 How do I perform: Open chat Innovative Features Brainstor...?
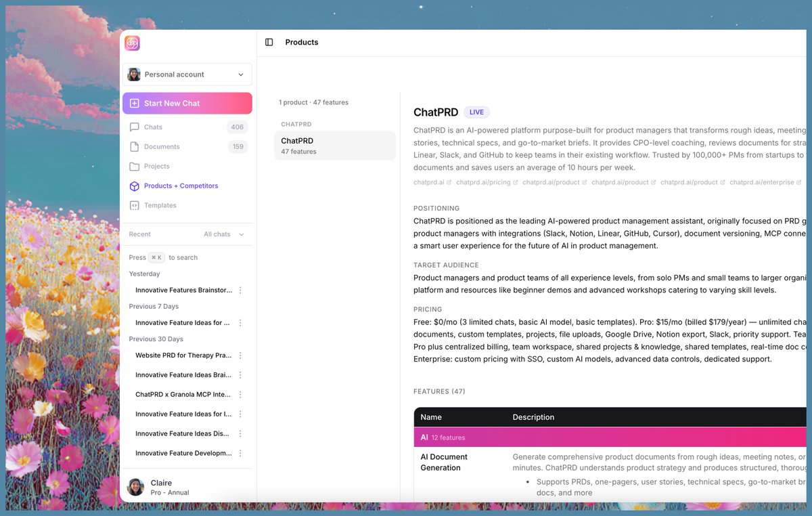click(x=183, y=290)
